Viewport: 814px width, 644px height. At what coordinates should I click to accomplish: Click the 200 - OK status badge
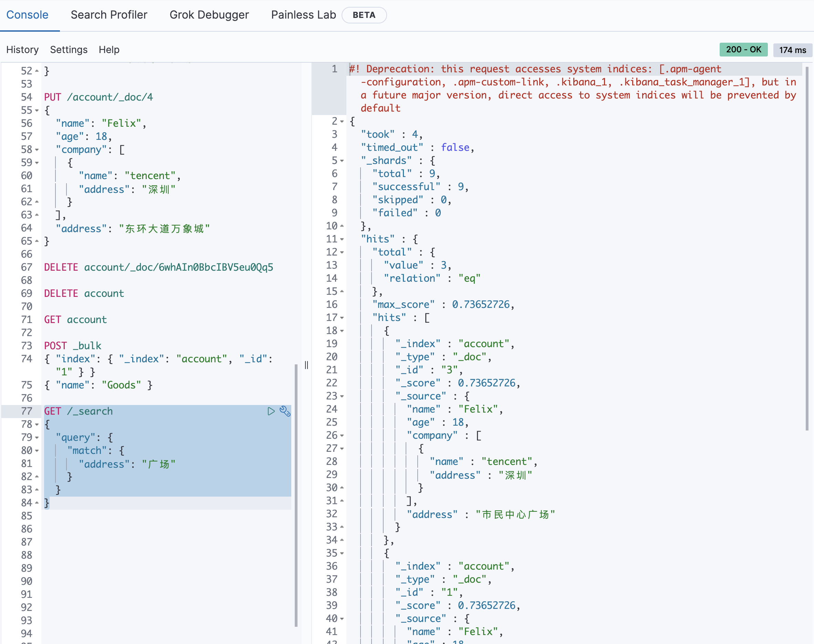[743, 50]
